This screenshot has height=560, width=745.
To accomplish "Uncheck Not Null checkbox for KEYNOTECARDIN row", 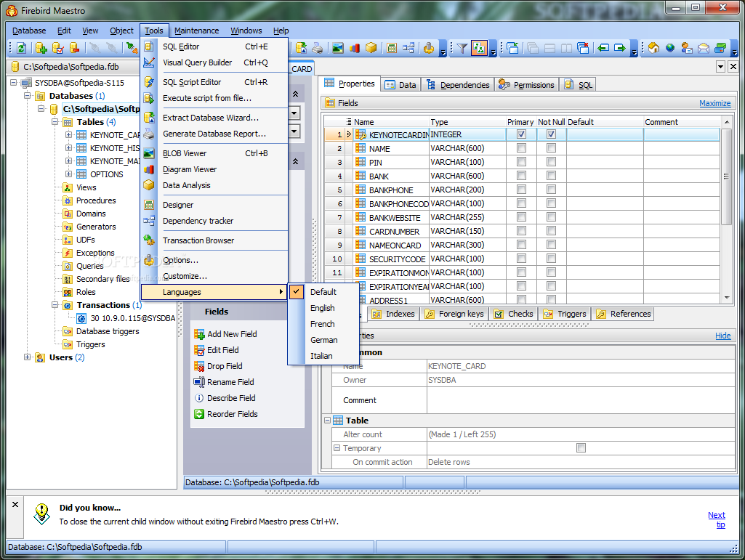I will point(551,134).
